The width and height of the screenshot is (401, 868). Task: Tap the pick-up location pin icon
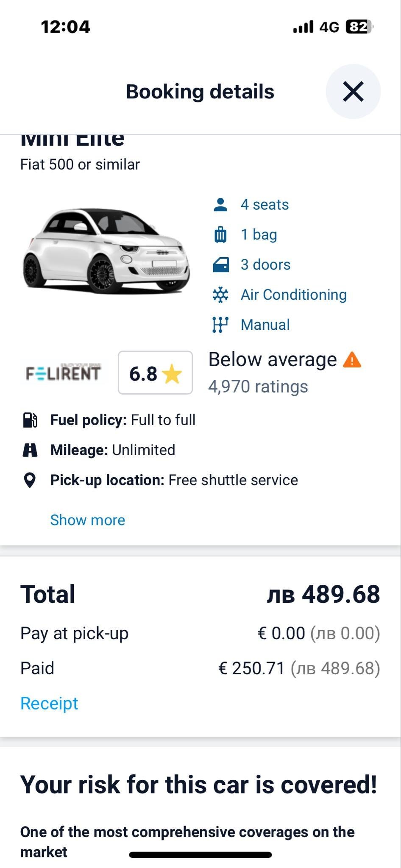[x=30, y=480]
